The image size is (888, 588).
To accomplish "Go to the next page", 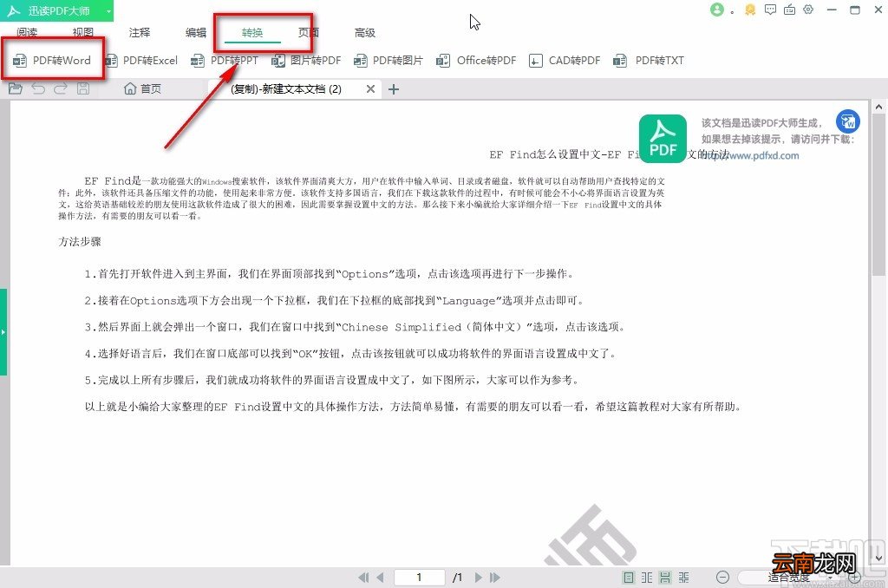I will pos(478,578).
